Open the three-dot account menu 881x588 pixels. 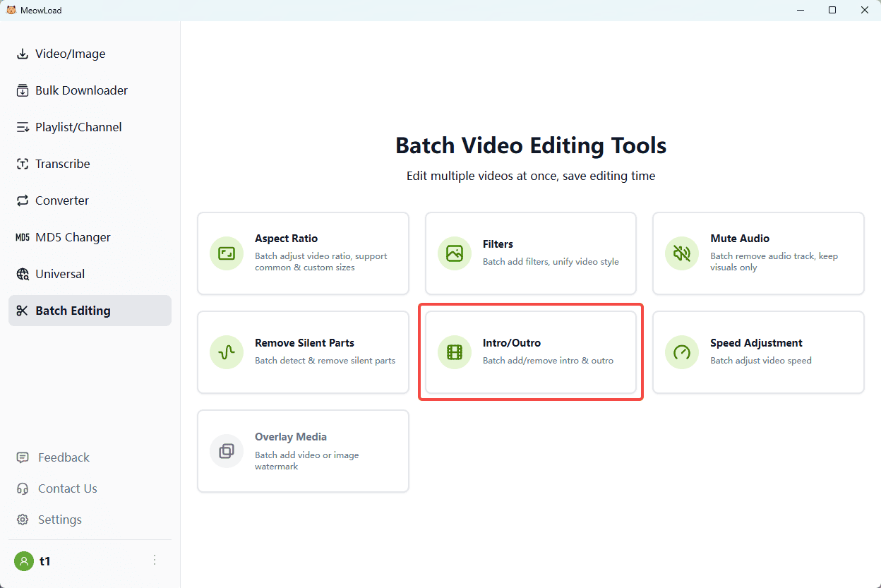pyautogui.click(x=155, y=560)
